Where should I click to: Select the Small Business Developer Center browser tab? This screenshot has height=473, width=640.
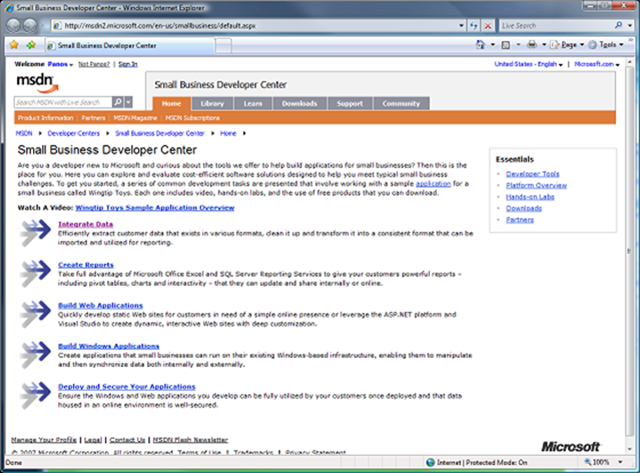pyautogui.click(x=129, y=45)
